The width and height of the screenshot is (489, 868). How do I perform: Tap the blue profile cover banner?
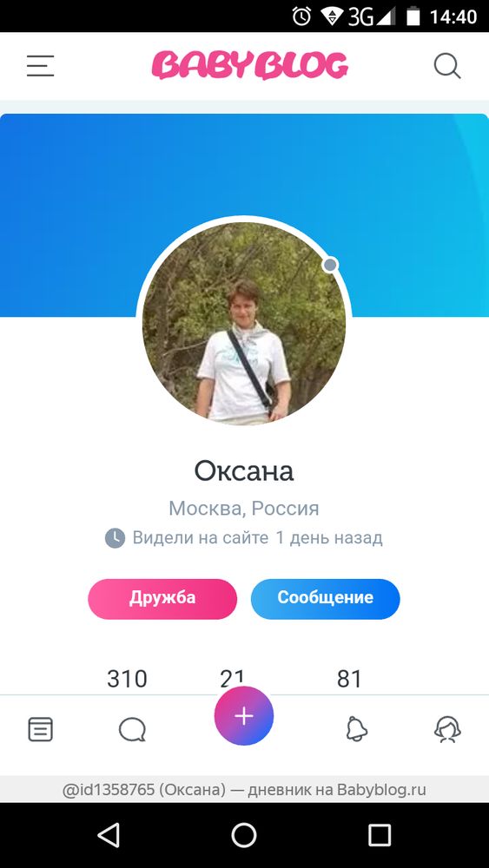pos(244,166)
